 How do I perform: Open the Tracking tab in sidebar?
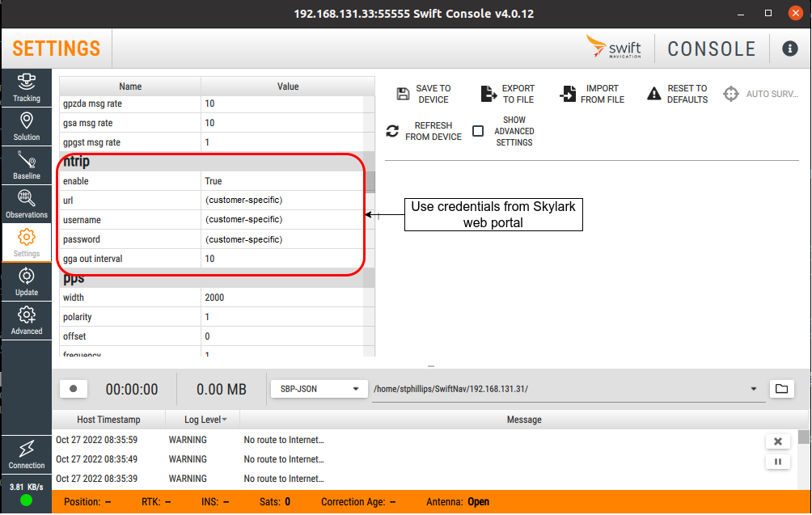coord(26,87)
